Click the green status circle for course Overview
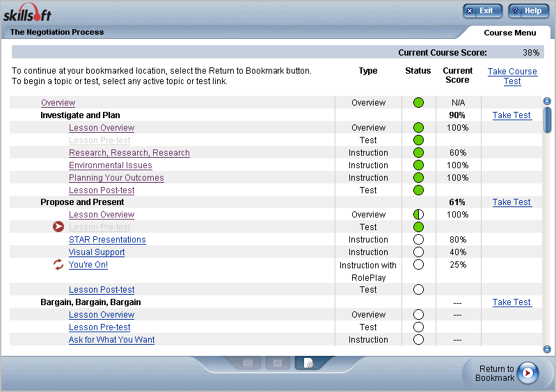This screenshot has width=556, height=392. [418, 103]
